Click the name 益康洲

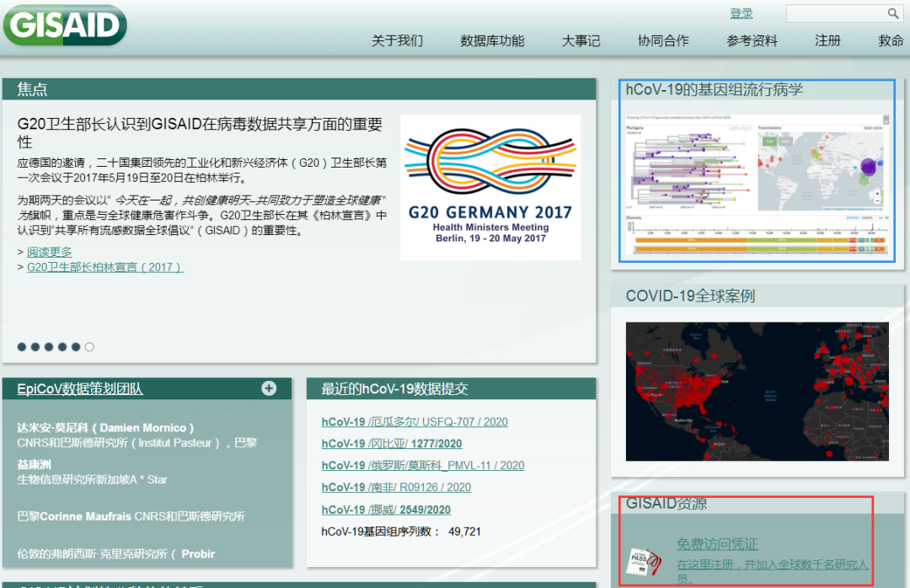click(x=34, y=464)
